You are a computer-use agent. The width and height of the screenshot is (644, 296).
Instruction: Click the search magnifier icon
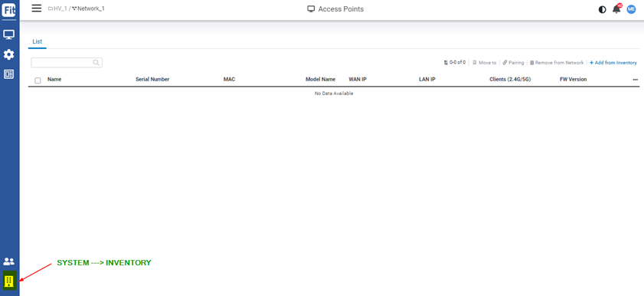tap(96, 62)
